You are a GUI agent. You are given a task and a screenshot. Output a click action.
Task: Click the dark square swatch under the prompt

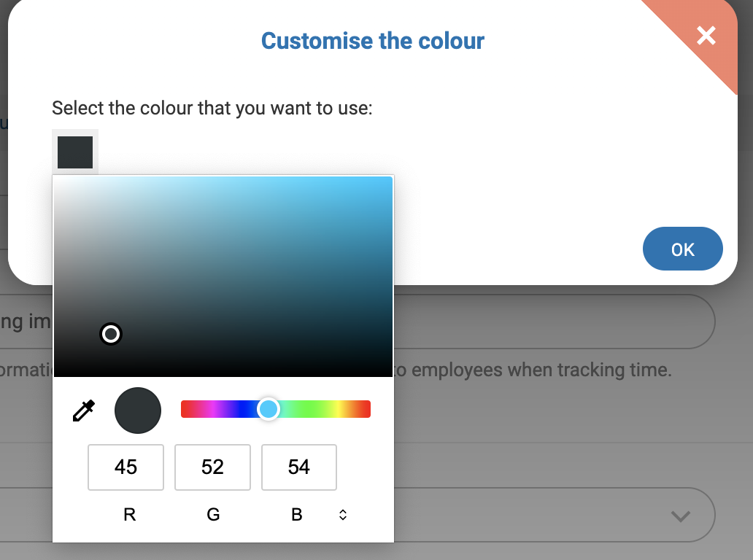(x=75, y=152)
